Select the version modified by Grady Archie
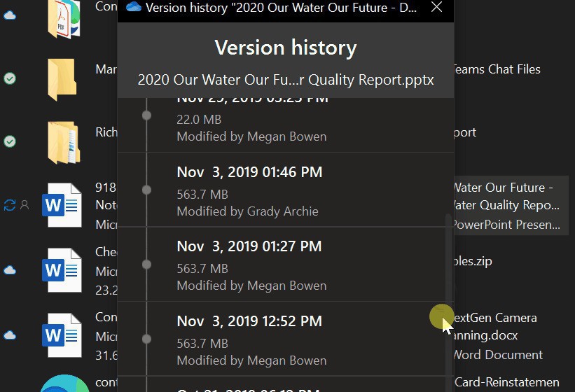Screen dimensions: 575x392 tap(280, 190)
